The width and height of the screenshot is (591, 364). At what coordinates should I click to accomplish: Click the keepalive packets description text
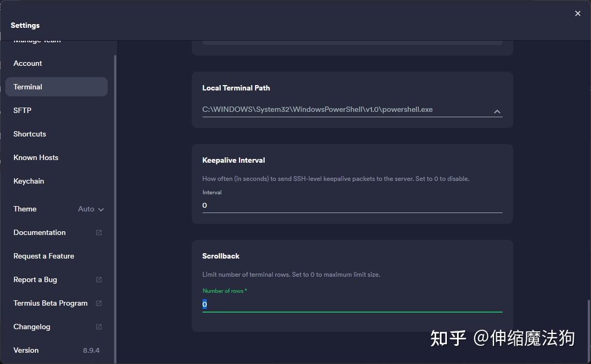pyautogui.click(x=335, y=179)
